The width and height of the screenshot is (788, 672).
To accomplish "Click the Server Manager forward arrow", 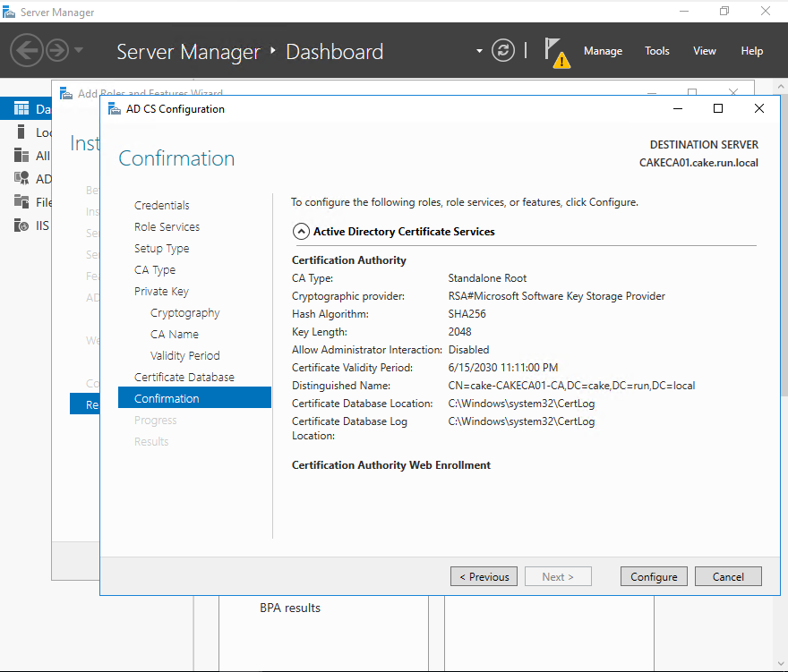I will pos(57,50).
